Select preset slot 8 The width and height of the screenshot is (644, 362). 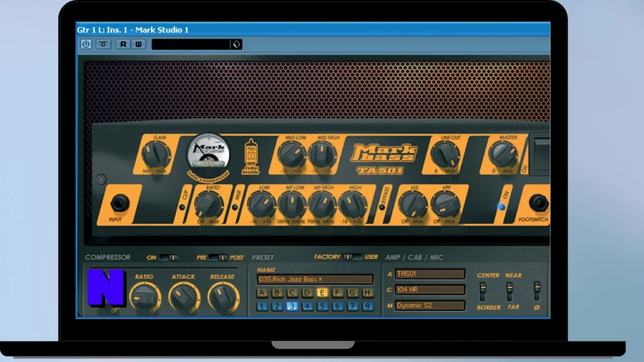[x=367, y=306]
